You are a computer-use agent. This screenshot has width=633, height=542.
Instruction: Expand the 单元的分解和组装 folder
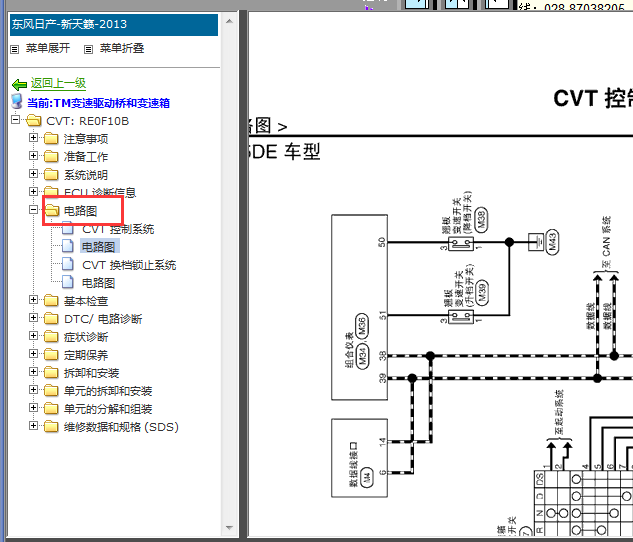34,408
